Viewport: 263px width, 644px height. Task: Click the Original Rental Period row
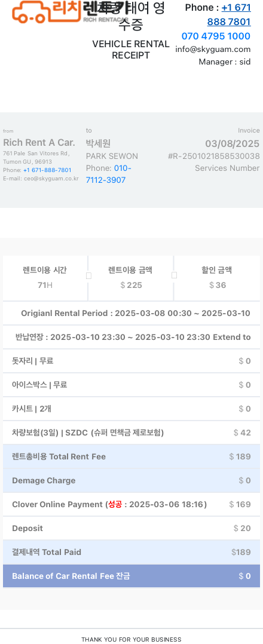click(x=131, y=314)
